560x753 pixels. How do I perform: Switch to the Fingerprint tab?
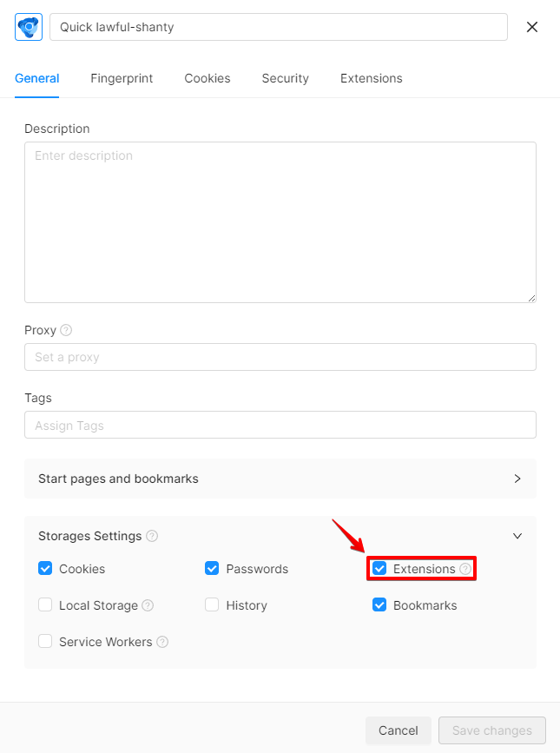point(122,78)
